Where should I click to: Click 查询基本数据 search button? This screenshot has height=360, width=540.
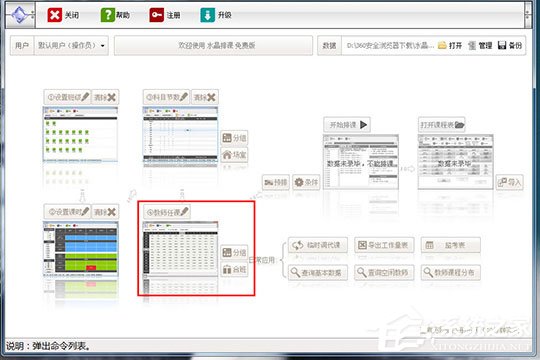tap(318, 272)
